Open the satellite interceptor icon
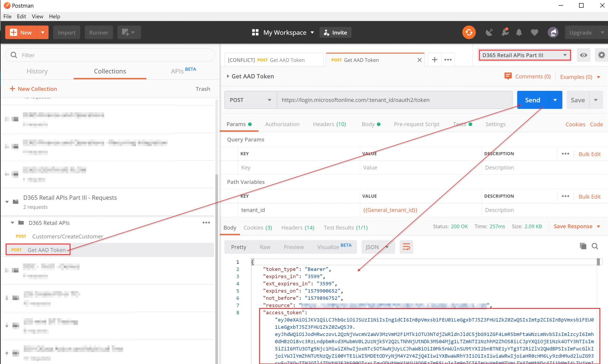608x364 pixels. click(x=489, y=32)
